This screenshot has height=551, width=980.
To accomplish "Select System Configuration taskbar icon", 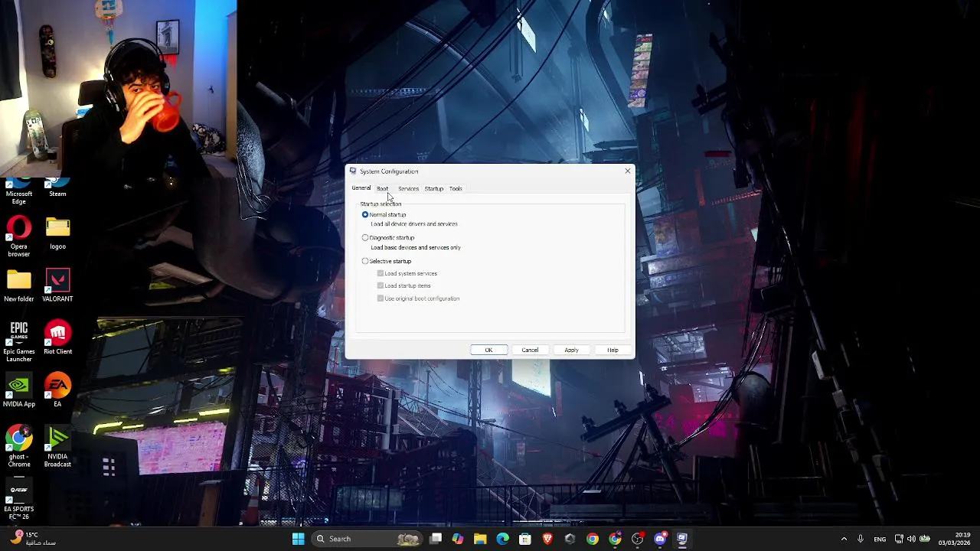I will point(682,539).
